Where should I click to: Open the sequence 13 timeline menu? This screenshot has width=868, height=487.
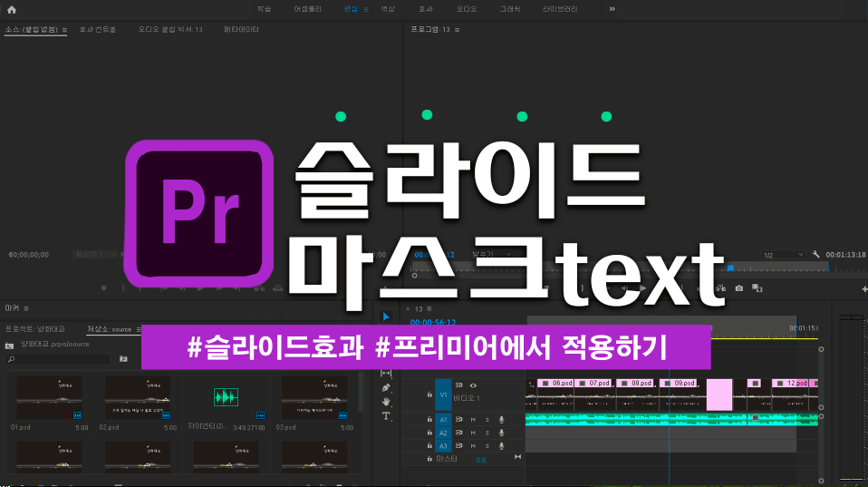pyautogui.click(x=429, y=309)
